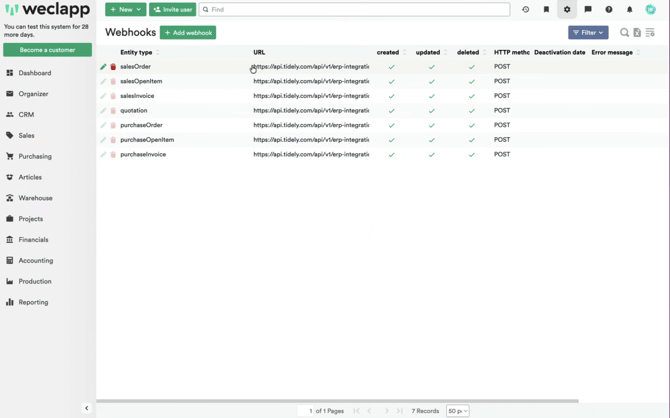Click the Become a customer button
Screen dimensions: 670x418
pos(47,50)
